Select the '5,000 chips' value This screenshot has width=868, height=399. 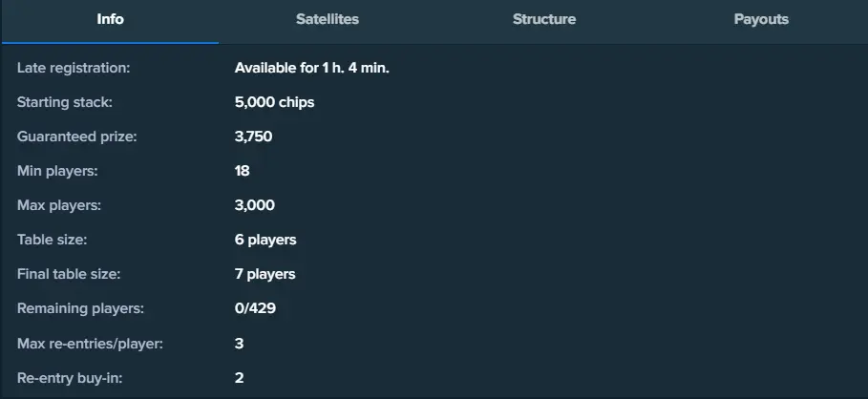274,102
